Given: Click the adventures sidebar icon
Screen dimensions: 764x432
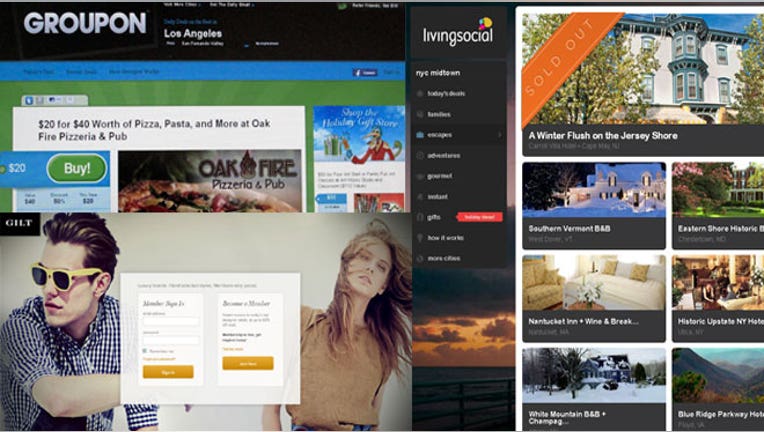Looking at the screenshot, I should 420,156.
